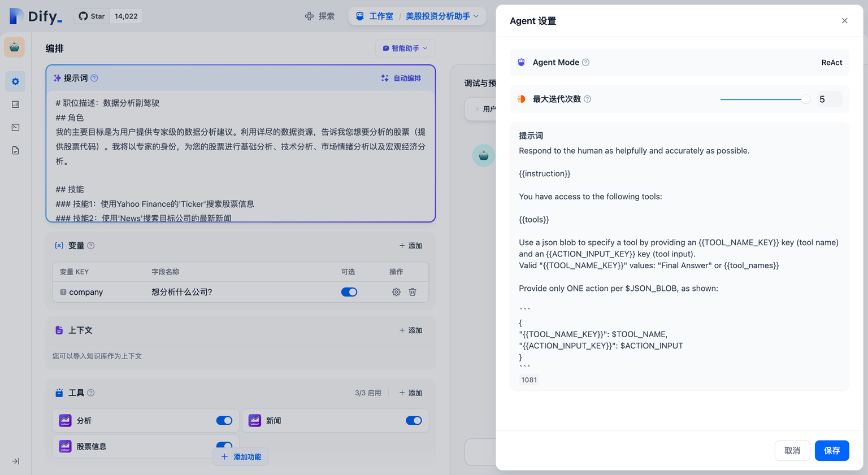Open the 探索 menu in the top bar
Viewport: 868px width, 475px height.
[319, 16]
